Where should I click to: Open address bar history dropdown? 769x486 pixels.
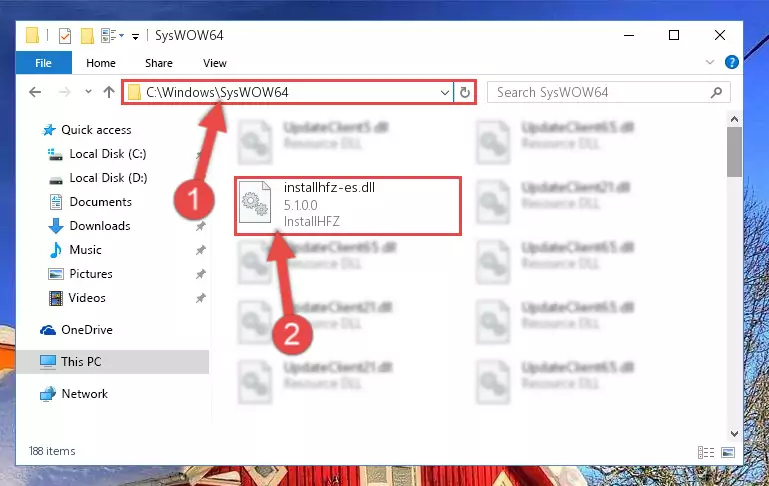pos(444,92)
